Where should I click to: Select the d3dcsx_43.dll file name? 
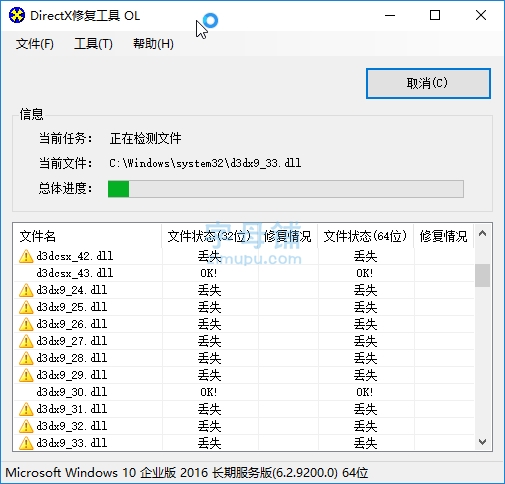(75, 273)
